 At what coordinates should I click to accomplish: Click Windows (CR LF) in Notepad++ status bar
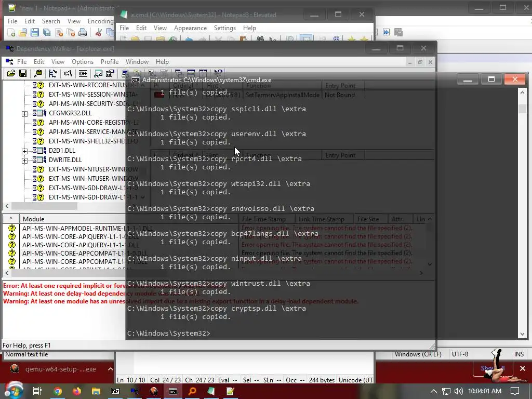[x=418, y=354]
